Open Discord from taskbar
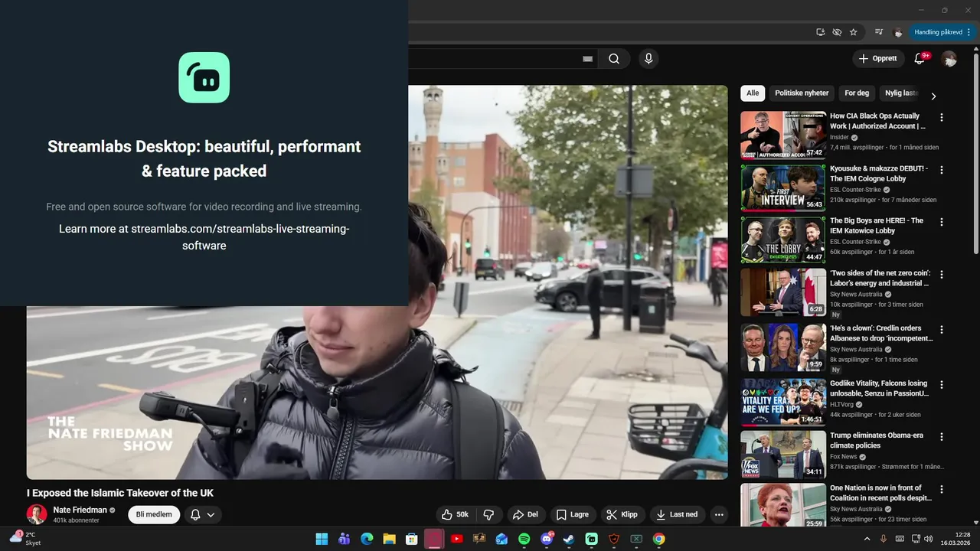Screen dimensions: 980x551 pos(547,539)
